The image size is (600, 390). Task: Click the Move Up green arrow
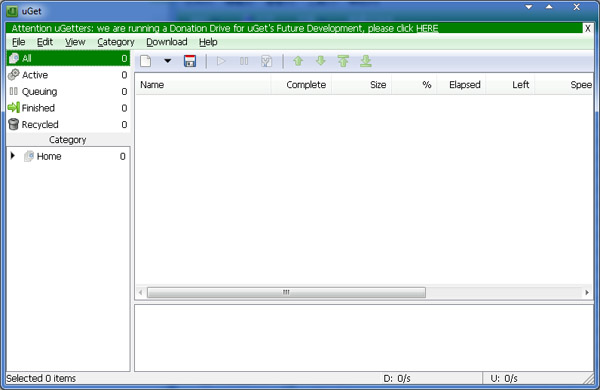coord(298,61)
